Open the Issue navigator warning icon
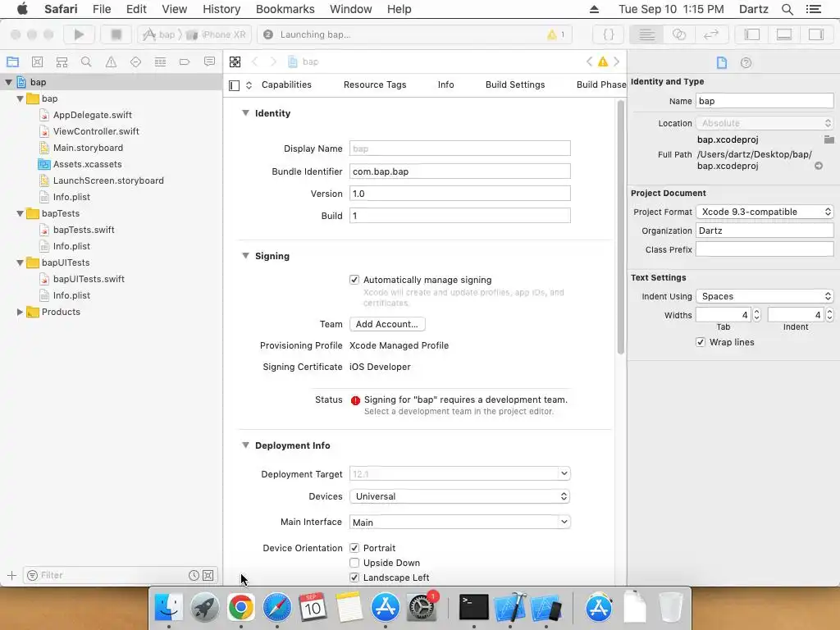Viewport: 840px width, 630px height. [x=111, y=62]
